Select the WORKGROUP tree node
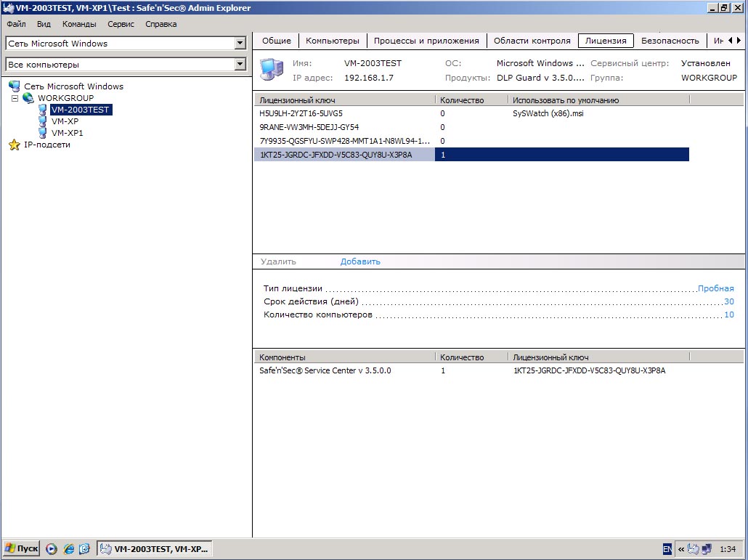This screenshot has width=748, height=560. coord(66,98)
